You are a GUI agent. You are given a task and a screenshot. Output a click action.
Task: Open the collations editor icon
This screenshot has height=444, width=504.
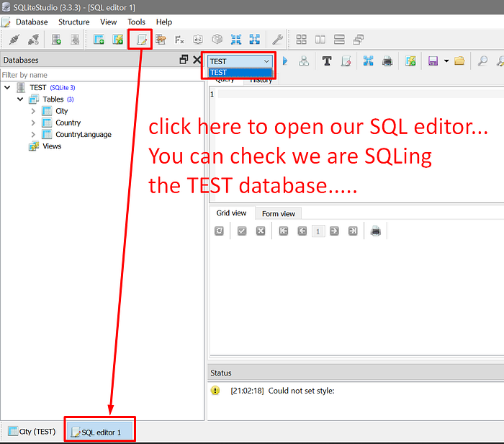[198, 40]
